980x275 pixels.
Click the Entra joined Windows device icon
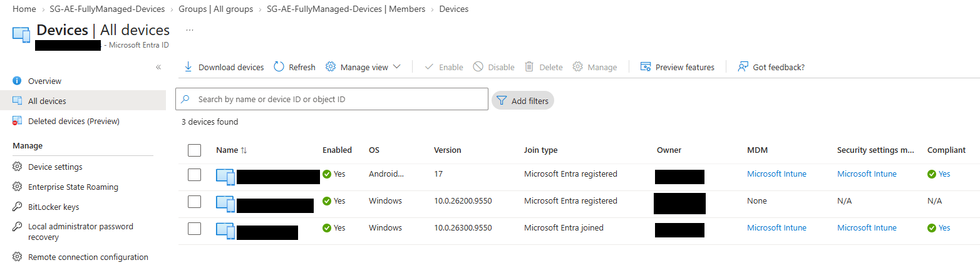[x=225, y=231]
